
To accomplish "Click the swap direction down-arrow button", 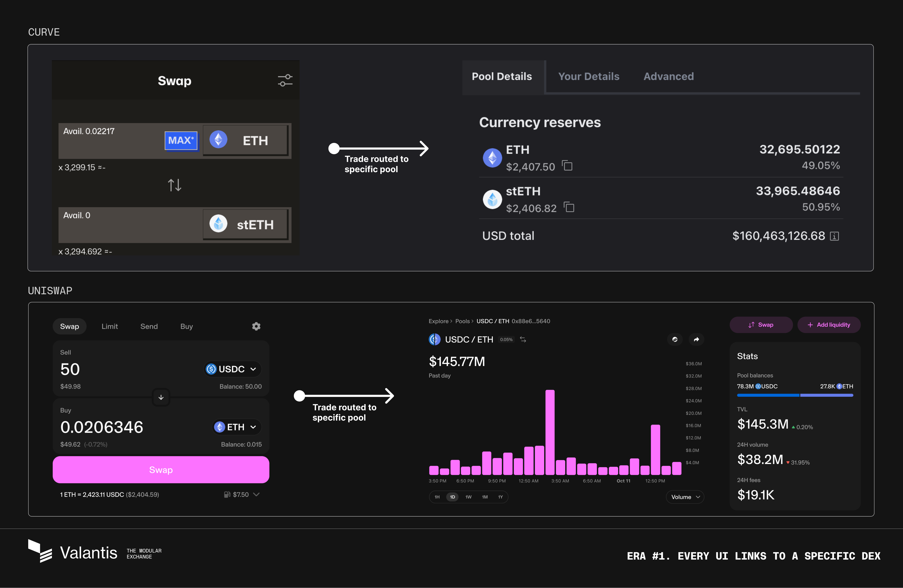I will pyautogui.click(x=161, y=397).
